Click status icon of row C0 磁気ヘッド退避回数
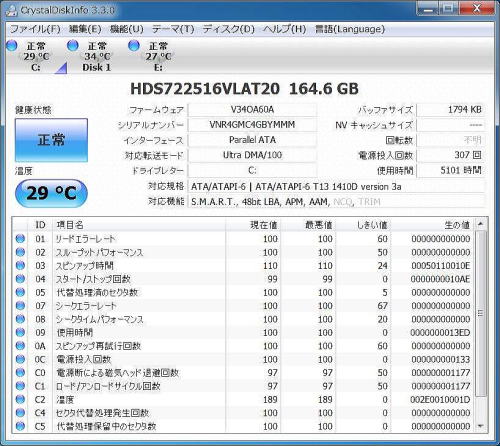The image size is (500, 446). 20,373
